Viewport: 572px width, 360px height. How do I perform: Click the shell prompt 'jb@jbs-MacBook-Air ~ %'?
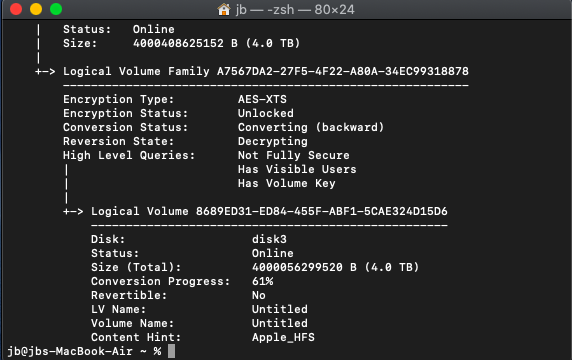84,351
